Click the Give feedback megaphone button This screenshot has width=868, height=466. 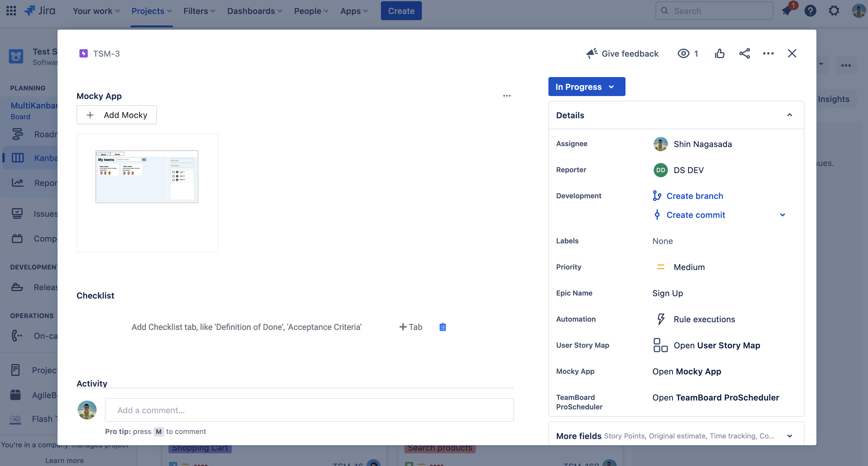tap(622, 53)
